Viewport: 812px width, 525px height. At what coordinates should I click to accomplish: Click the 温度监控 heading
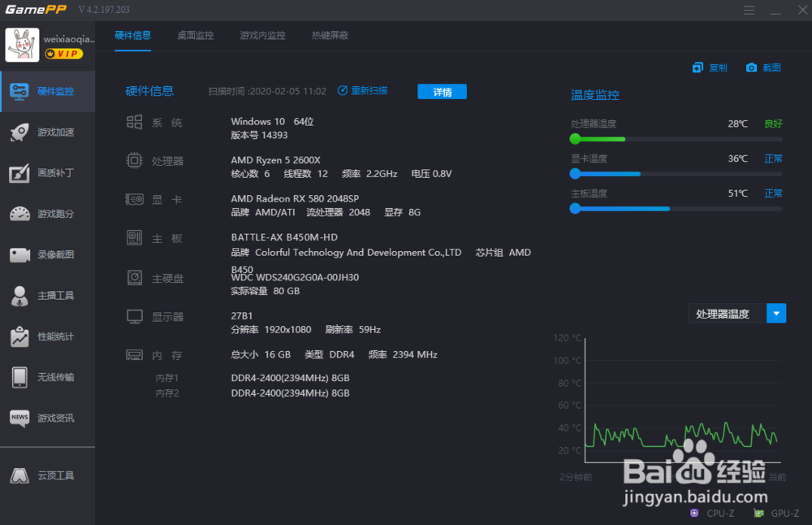click(x=595, y=95)
